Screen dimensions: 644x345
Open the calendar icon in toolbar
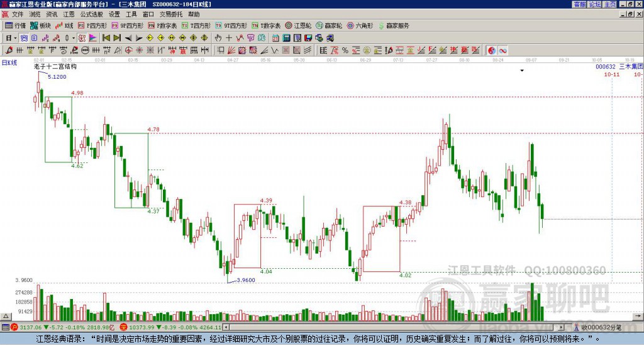275,38
